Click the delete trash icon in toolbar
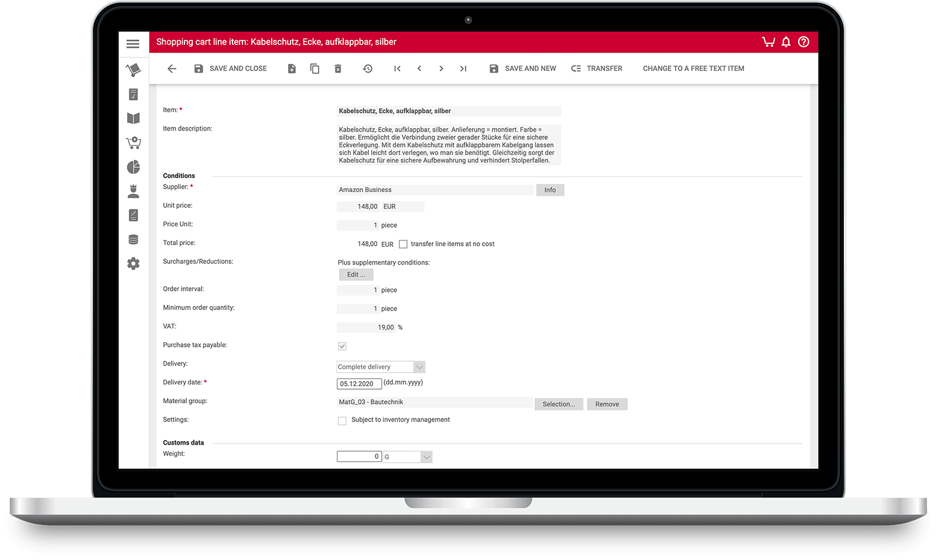Image resolution: width=937 pixels, height=560 pixels. (x=338, y=68)
